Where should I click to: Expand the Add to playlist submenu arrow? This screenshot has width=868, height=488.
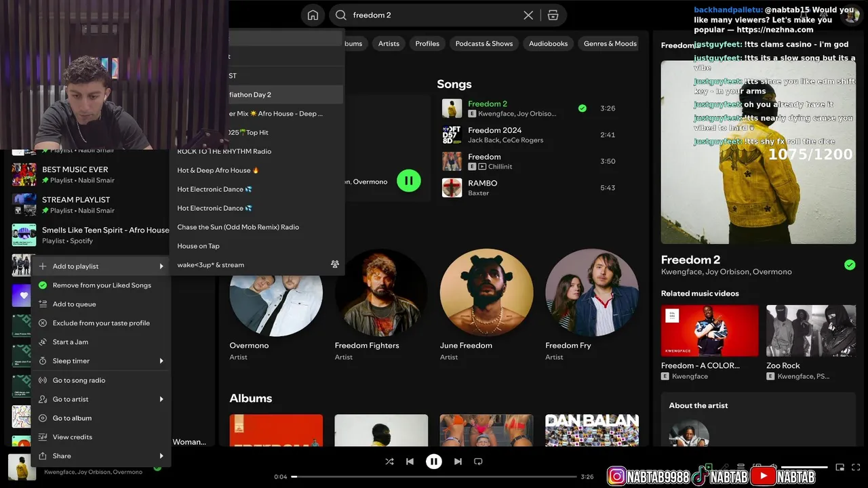[x=161, y=266]
